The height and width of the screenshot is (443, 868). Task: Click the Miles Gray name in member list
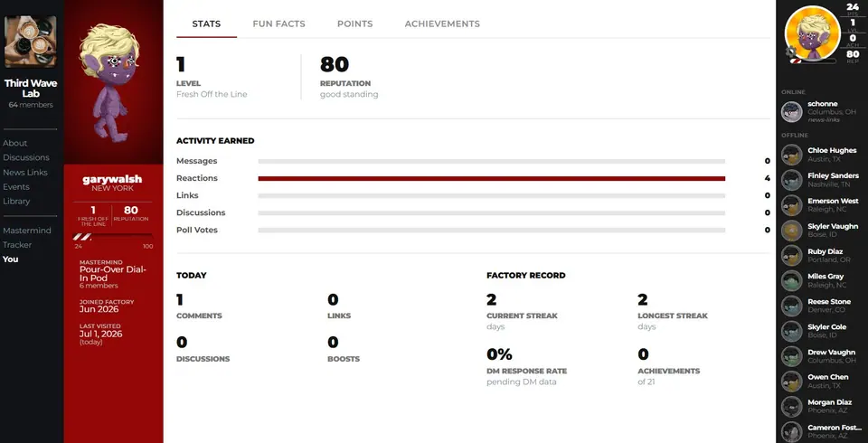pos(826,277)
